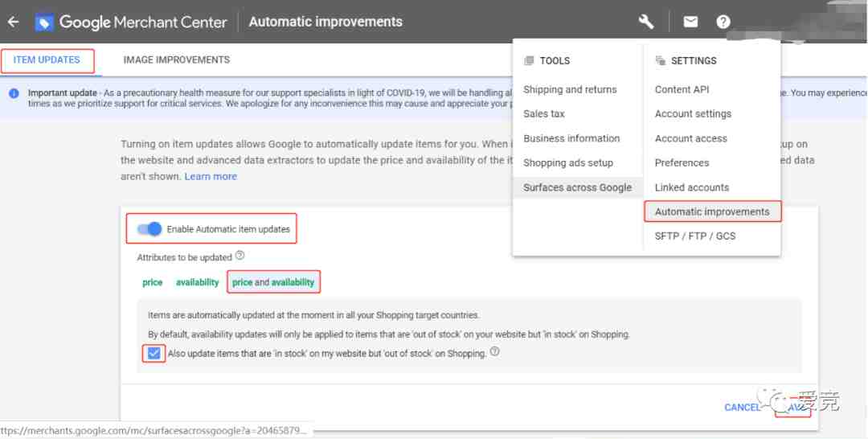Screen dimensions: 868x439
Task: Select the price attribute option
Action: [152, 282]
